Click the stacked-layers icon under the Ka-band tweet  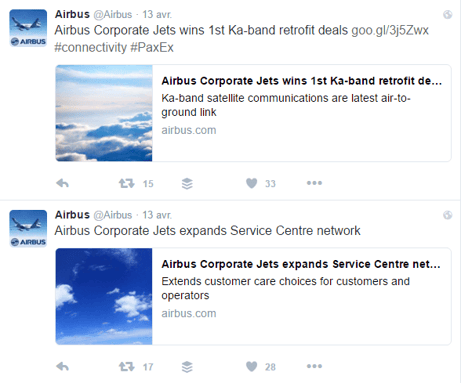187,183
